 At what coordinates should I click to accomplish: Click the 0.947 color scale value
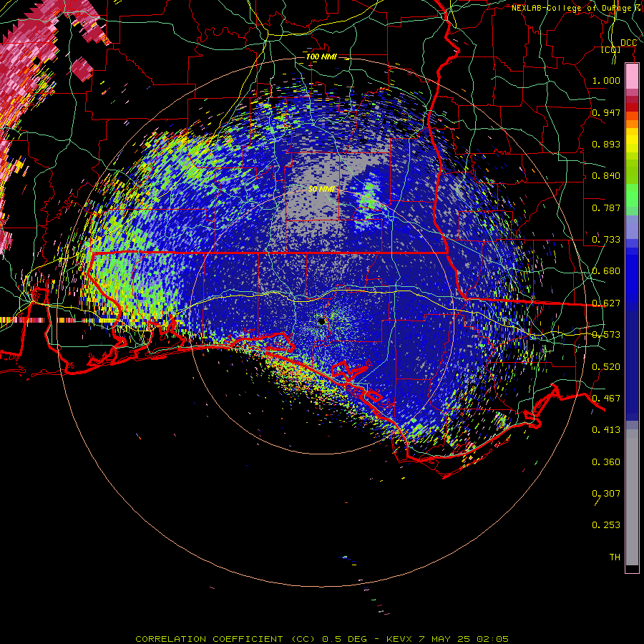pos(606,112)
